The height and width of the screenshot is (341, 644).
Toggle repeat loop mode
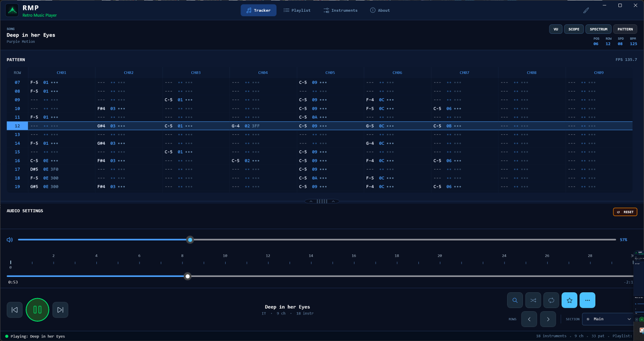pyautogui.click(x=551, y=300)
